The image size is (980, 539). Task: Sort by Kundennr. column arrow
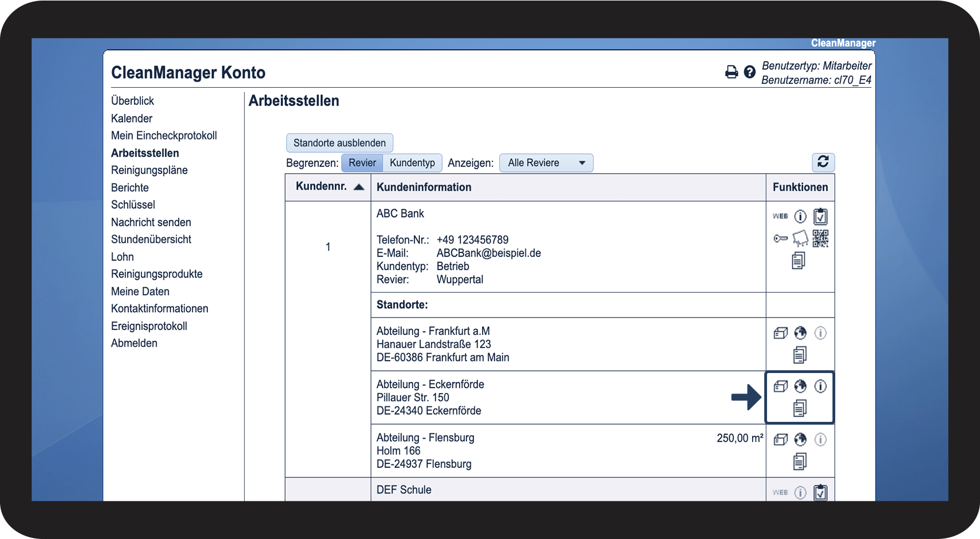click(359, 187)
